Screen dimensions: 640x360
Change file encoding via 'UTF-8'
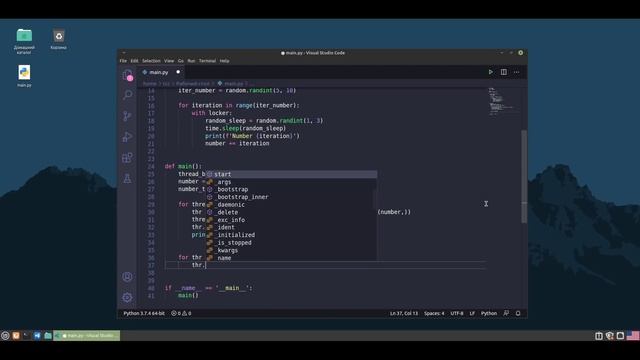pos(457,313)
